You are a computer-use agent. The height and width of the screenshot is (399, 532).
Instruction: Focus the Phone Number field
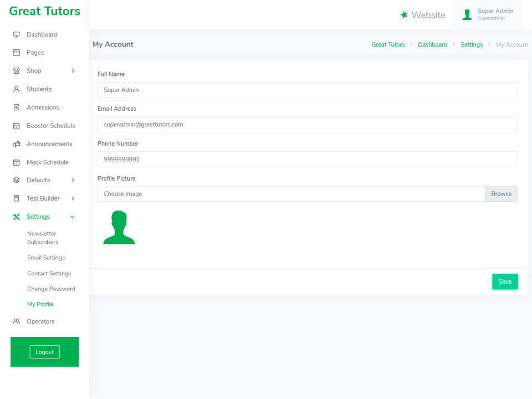point(308,159)
